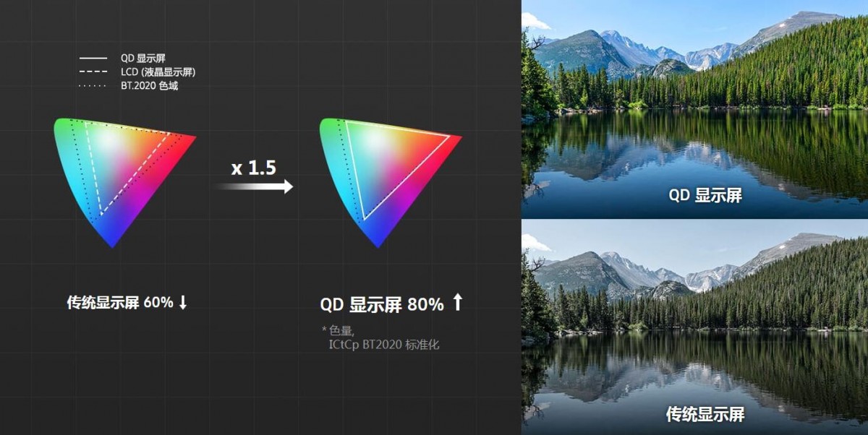Click the dashed line legend for LCD

tap(93, 72)
